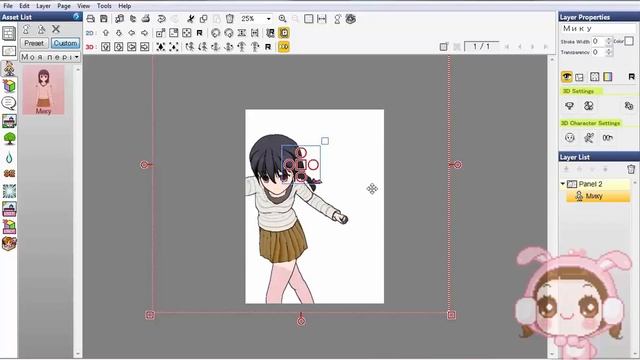The width and height of the screenshot is (640, 360).
Task: Click the reset R button in Layer Properties
Action: click(x=631, y=76)
